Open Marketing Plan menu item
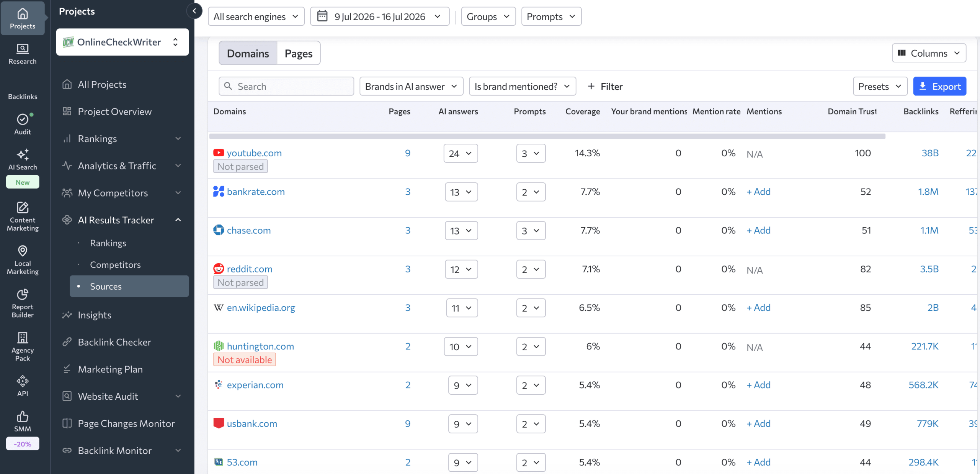 [110, 369]
